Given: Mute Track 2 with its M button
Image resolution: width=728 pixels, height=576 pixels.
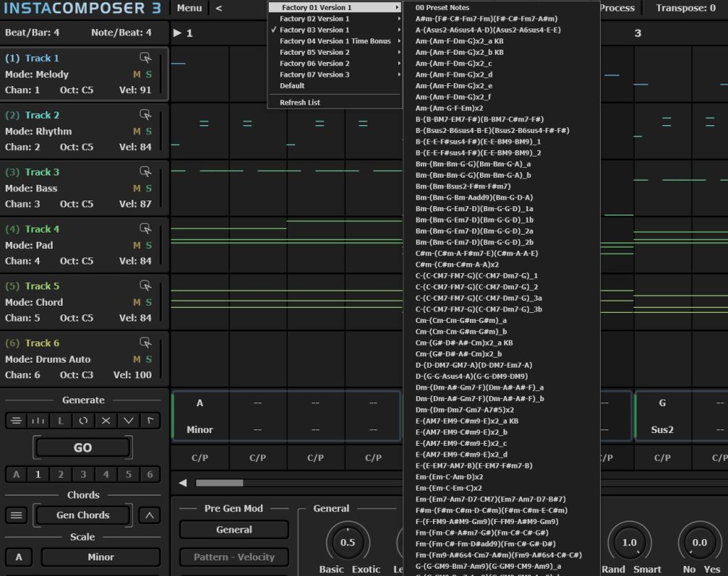Looking at the screenshot, I should pyautogui.click(x=136, y=131).
